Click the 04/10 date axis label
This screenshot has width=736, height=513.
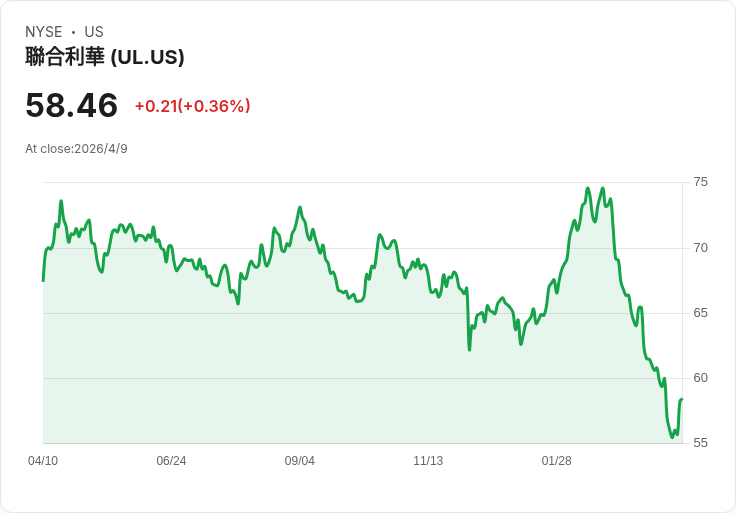coord(43,461)
